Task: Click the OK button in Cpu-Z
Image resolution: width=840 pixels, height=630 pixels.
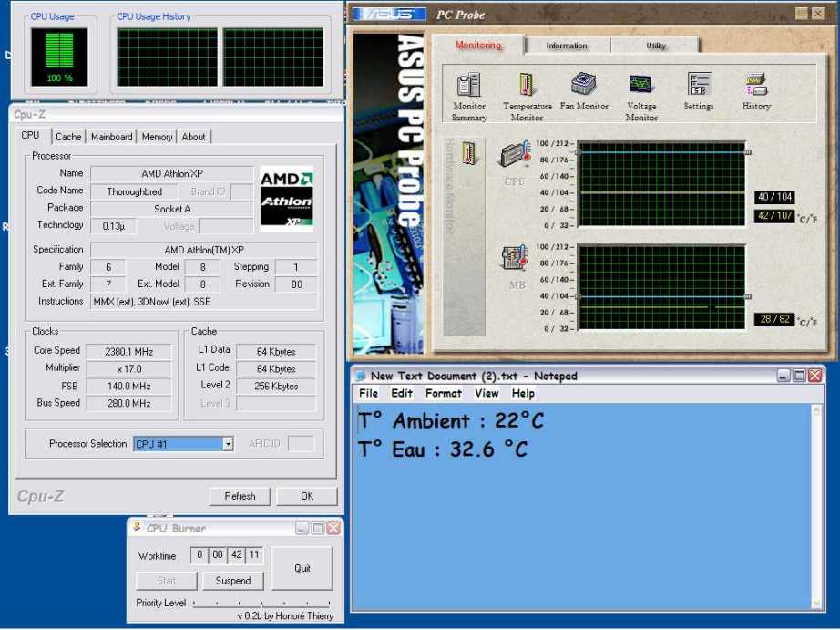Action: point(307,497)
